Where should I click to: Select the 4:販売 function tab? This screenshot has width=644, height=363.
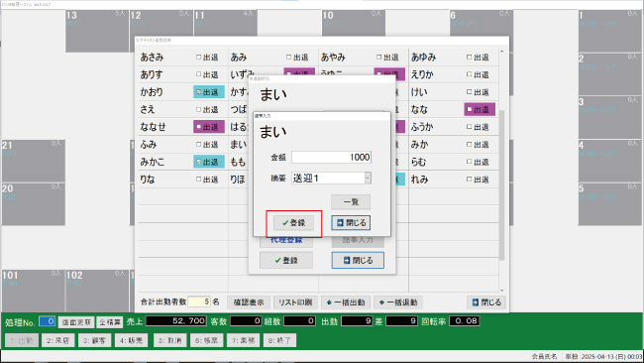[131, 340]
